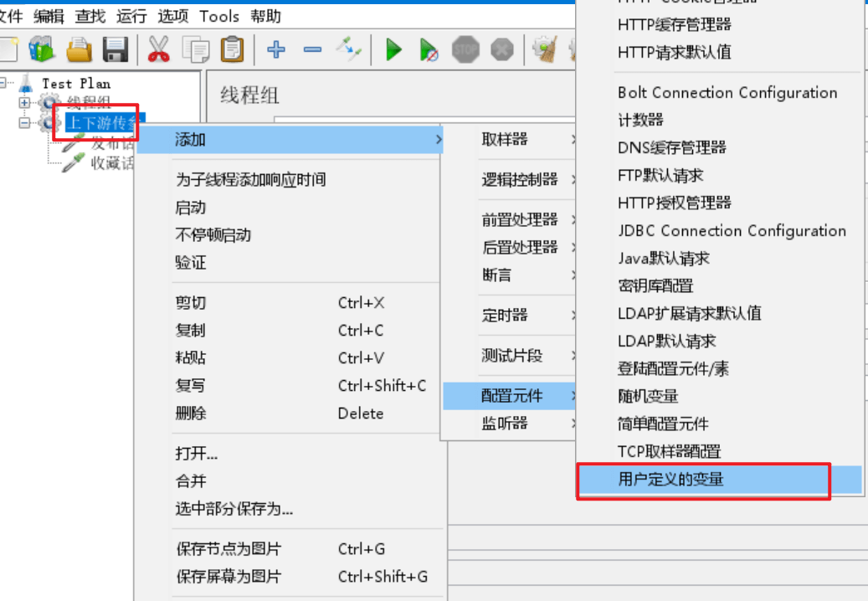This screenshot has height=601, width=868.
Task: Open the Tools menu
Action: [x=219, y=16]
